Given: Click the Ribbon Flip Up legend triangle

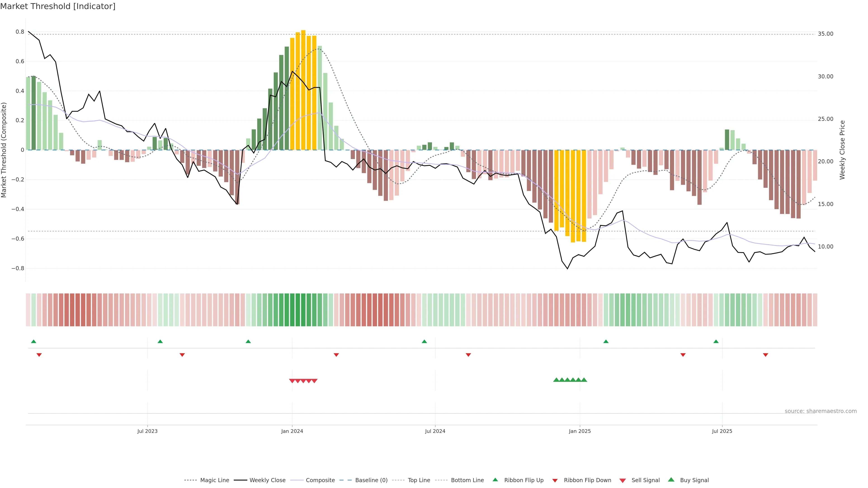Looking at the screenshot, I should (495, 480).
